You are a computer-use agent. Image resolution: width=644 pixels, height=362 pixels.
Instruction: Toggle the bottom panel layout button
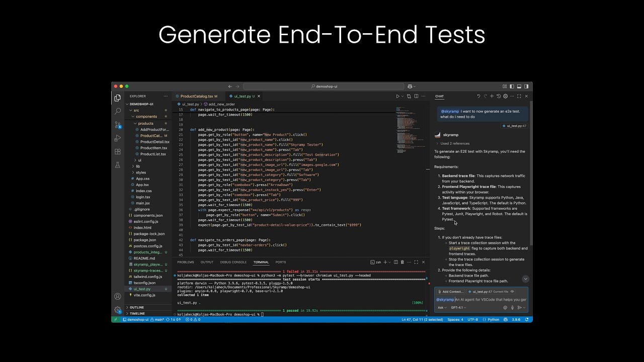coord(519,86)
